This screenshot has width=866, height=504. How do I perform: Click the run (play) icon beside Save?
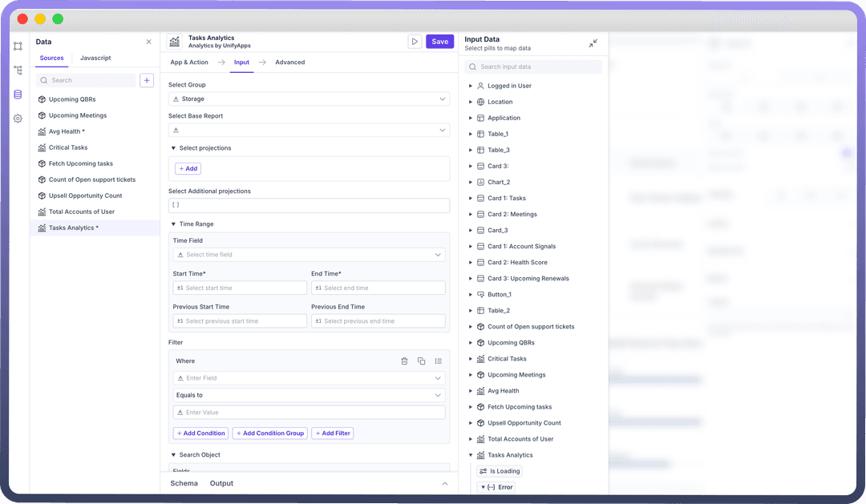tap(415, 42)
